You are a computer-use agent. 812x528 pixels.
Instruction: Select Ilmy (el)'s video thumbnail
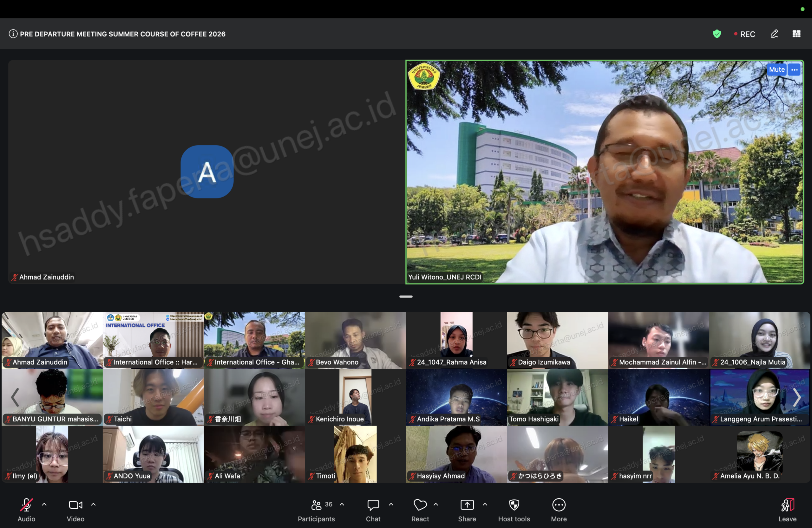pos(52,454)
